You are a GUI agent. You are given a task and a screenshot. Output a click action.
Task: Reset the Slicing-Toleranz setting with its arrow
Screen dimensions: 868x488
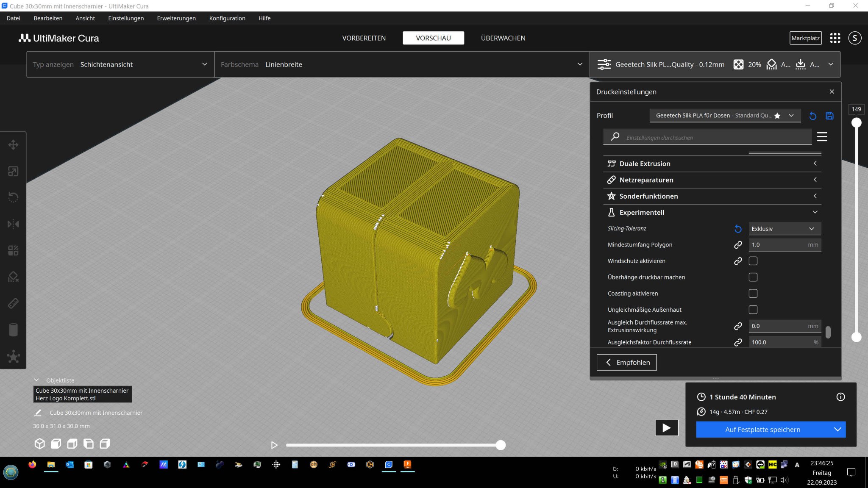(x=738, y=229)
